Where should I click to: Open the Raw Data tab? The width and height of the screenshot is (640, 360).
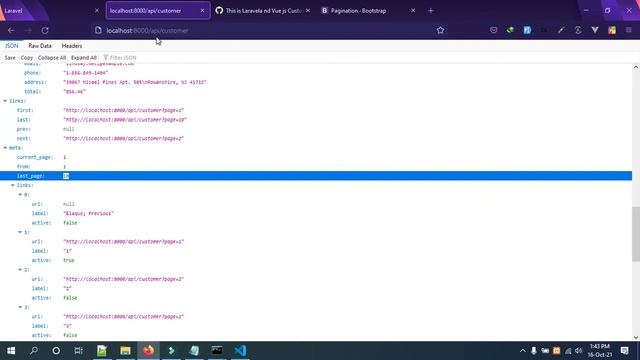(40, 46)
